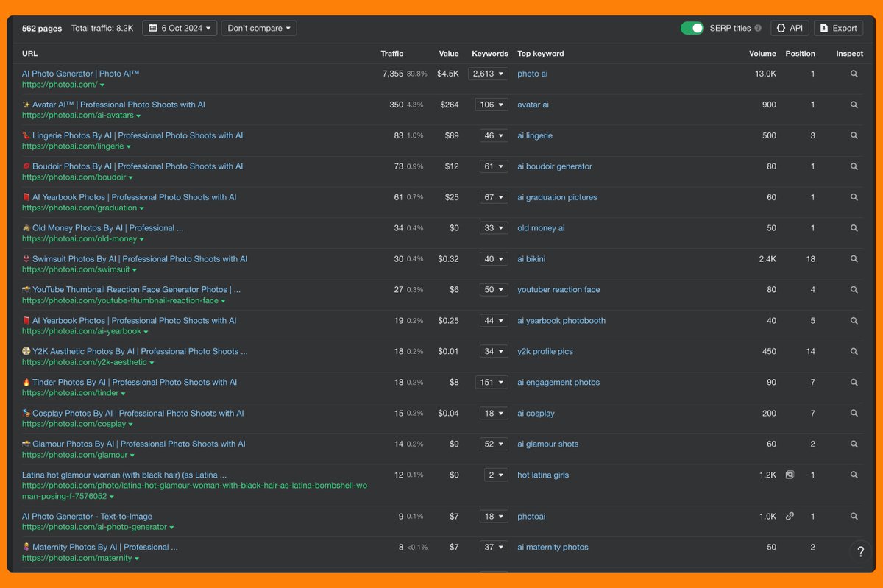Click the 7,355 traffic cell

(x=393, y=74)
